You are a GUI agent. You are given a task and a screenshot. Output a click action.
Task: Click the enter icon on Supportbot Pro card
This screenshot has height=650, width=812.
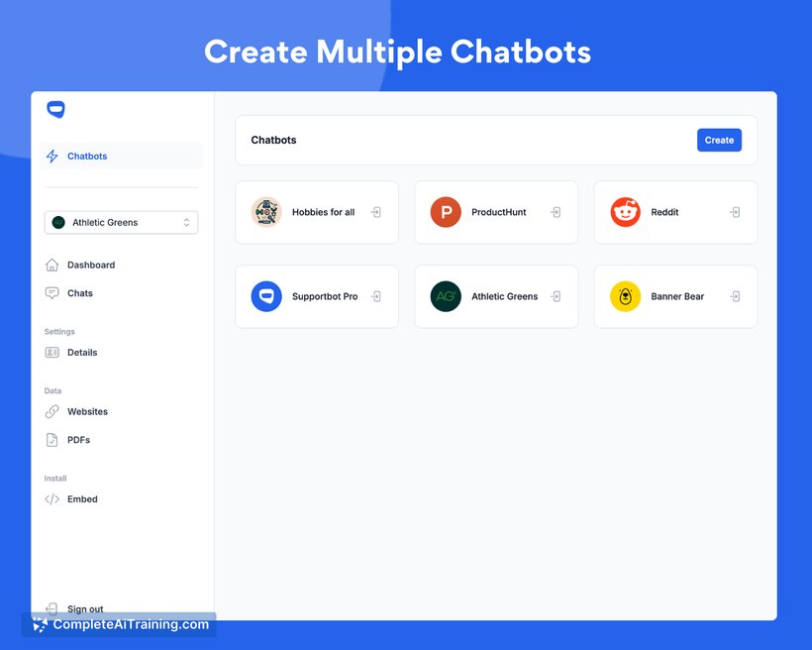coord(376,296)
